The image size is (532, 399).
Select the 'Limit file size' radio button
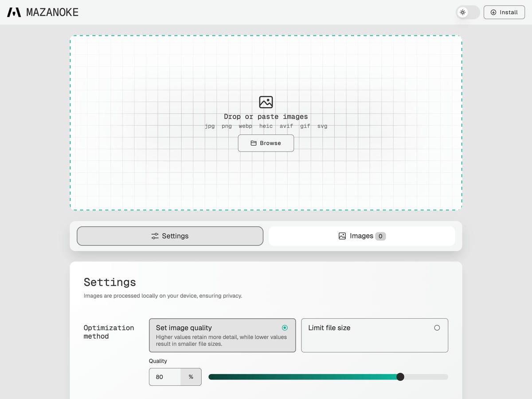pos(437,328)
